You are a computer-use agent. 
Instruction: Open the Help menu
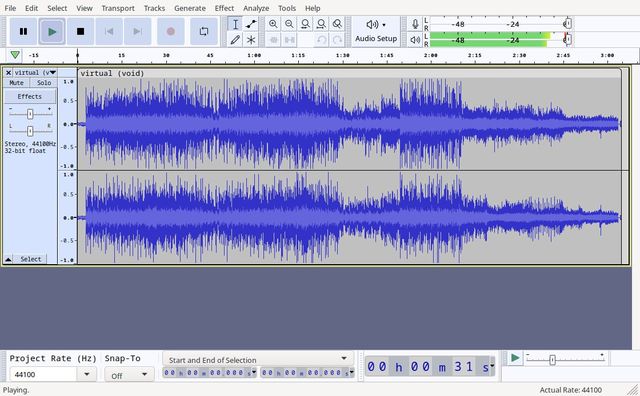(313, 8)
